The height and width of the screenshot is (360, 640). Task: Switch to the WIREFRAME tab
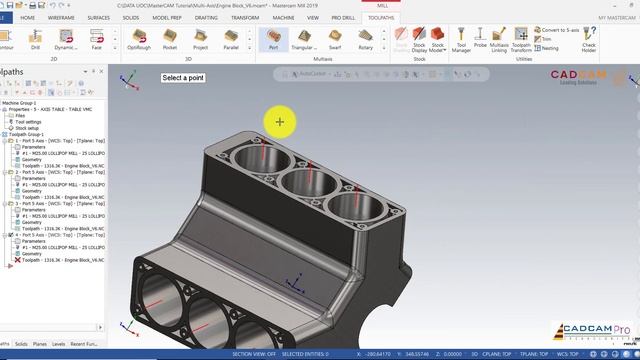pos(61,18)
